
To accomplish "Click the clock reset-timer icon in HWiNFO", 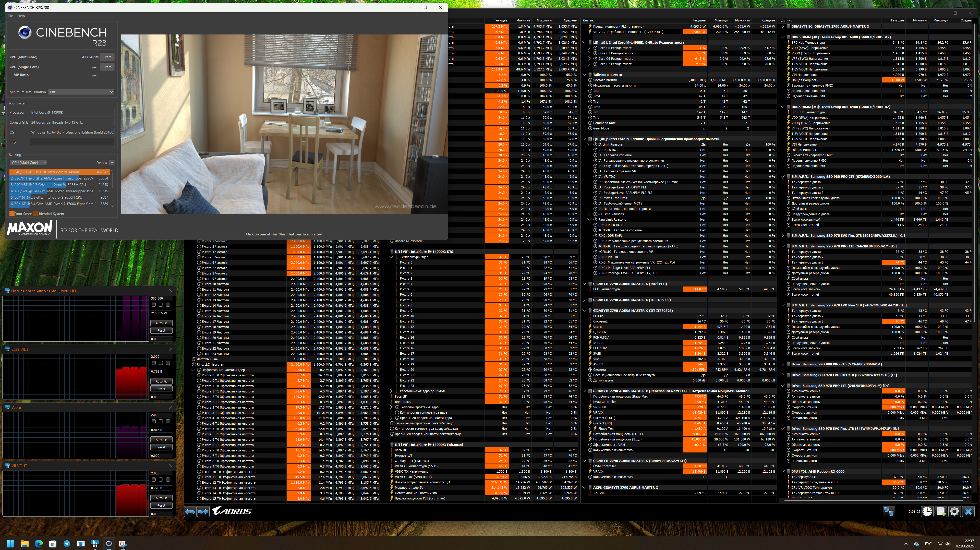I will 927,511.
